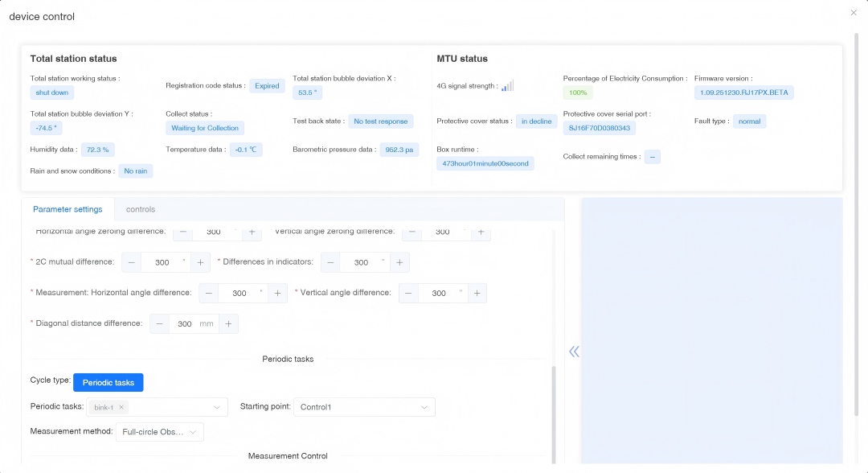This screenshot has height=473, width=868.
Task: Collapse panel with double chevron icon
Action: (x=574, y=352)
